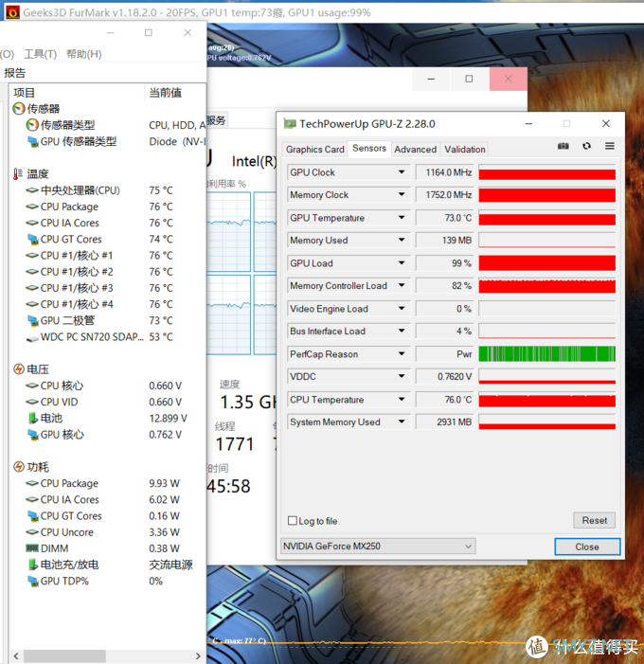The width and height of the screenshot is (644, 664).
Task: Click 电池充/放电 battery icon
Action: pyautogui.click(x=32, y=565)
